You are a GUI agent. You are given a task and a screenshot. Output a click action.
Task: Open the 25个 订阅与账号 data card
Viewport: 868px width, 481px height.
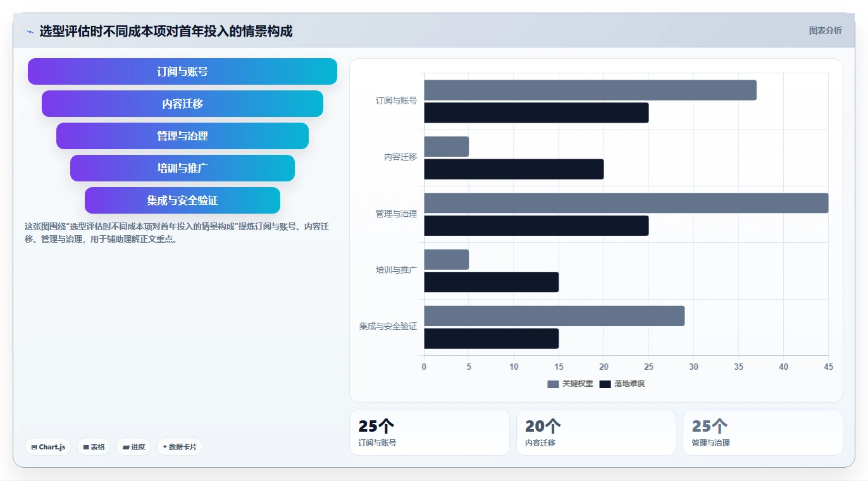tap(430, 432)
